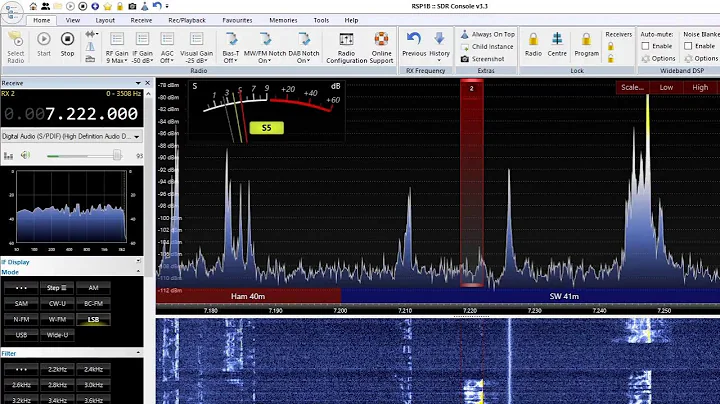Toggle the Radio lock
The height and width of the screenshot is (404, 720).
[x=533, y=44]
